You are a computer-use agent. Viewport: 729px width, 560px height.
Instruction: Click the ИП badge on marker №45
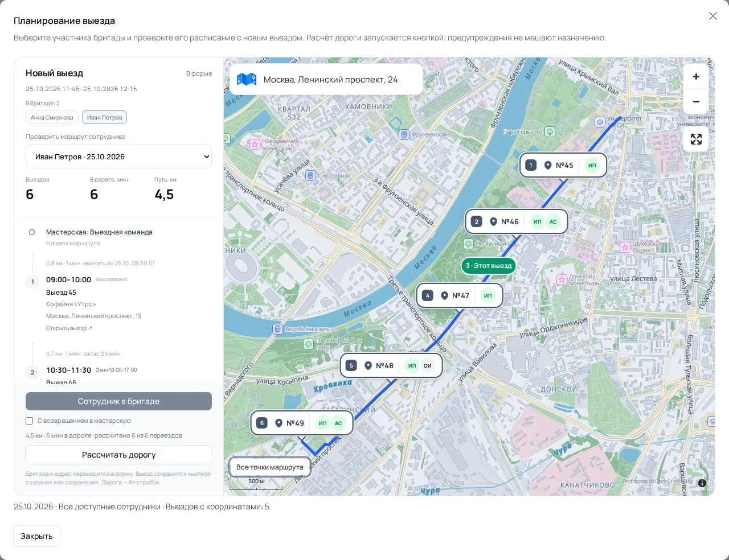[592, 165]
